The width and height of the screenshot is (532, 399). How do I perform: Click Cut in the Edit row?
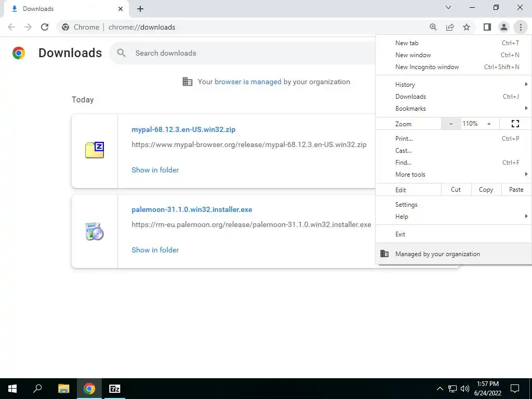coord(456,190)
